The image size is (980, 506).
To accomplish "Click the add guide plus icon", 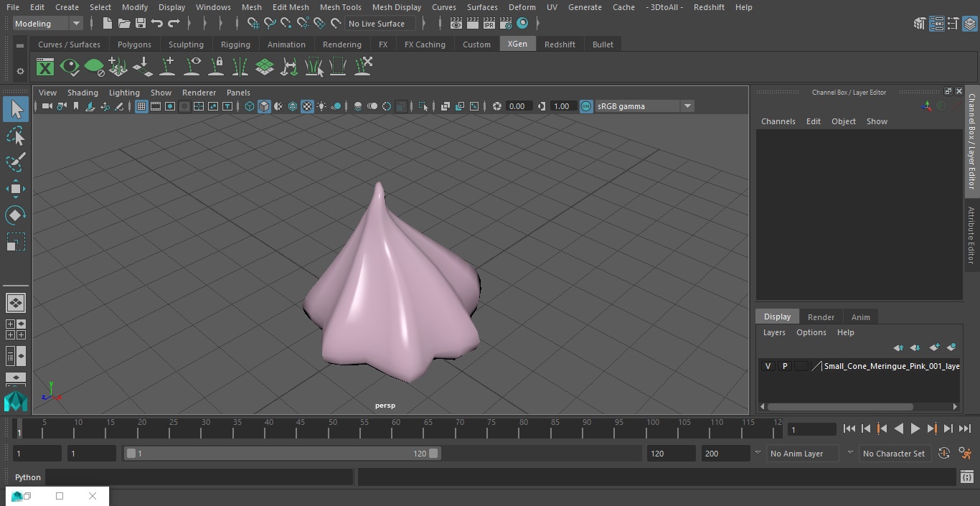I will click(x=167, y=67).
